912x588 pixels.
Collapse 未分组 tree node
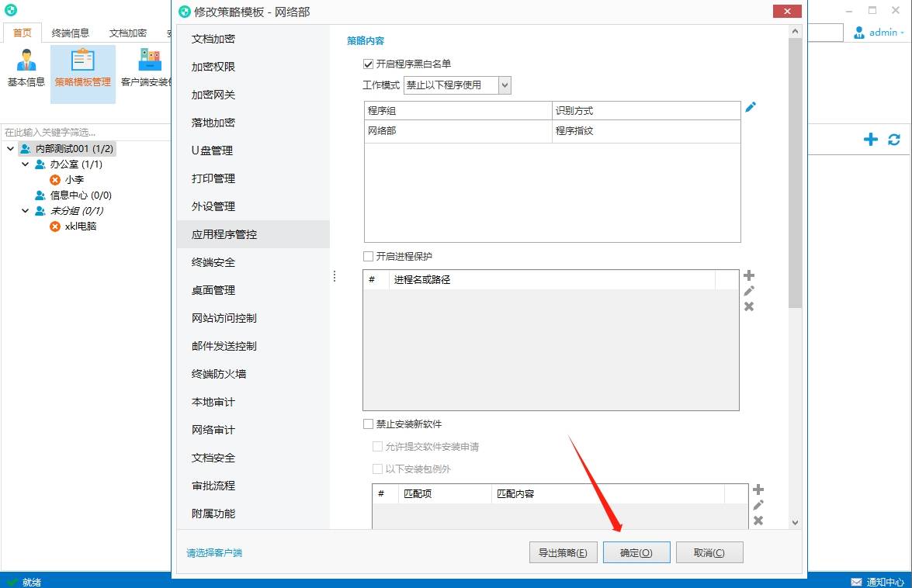25,211
